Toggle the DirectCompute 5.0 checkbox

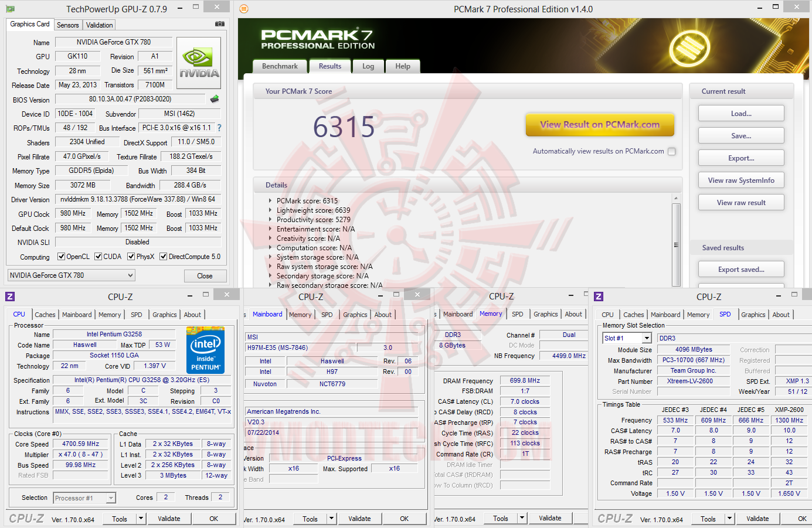point(164,257)
